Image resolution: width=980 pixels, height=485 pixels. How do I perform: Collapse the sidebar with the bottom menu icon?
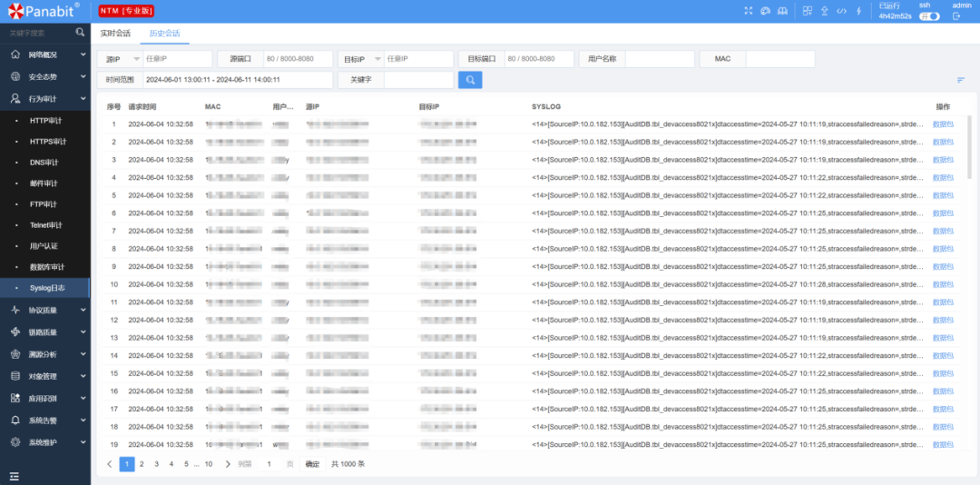pos(15,477)
